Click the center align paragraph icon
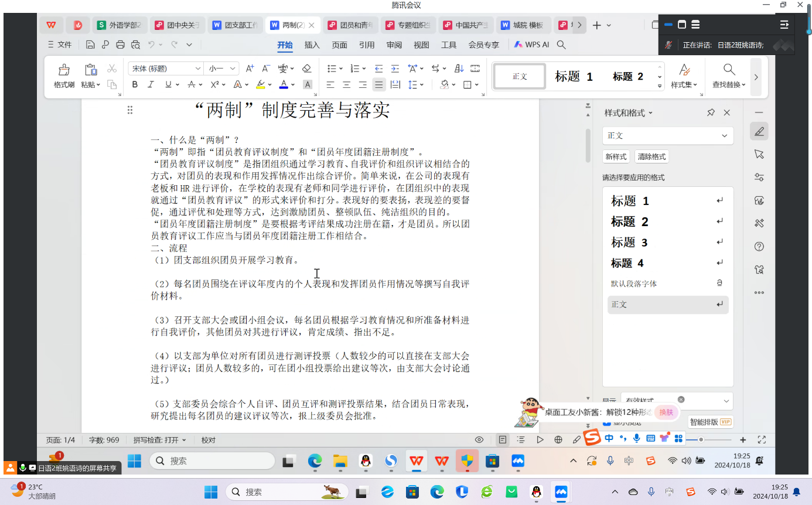Screen dimensions: 812x505 pyautogui.click(x=347, y=85)
